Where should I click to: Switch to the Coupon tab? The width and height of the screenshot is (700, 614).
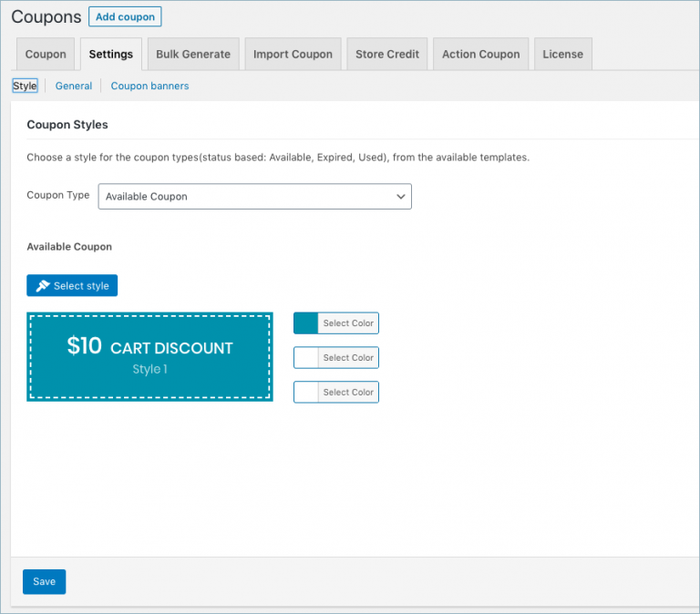pyautogui.click(x=46, y=54)
